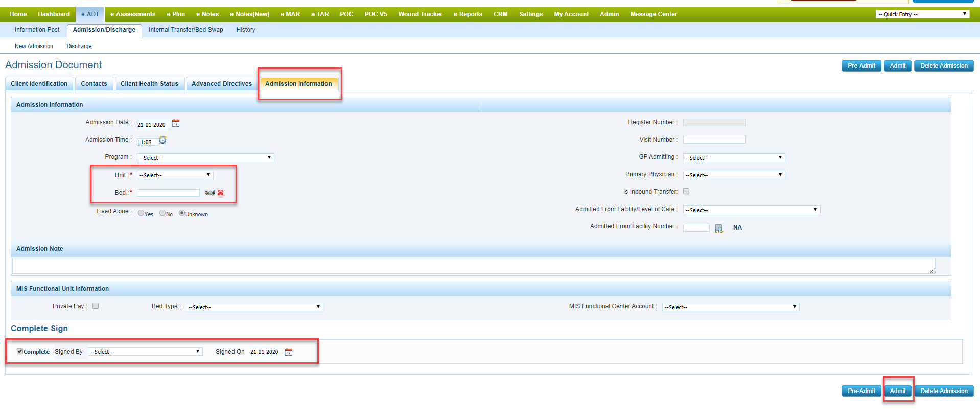The width and height of the screenshot is (980, 412).
Task: Enable the Private Pay checkbox
Action: [x=96, y=306]
